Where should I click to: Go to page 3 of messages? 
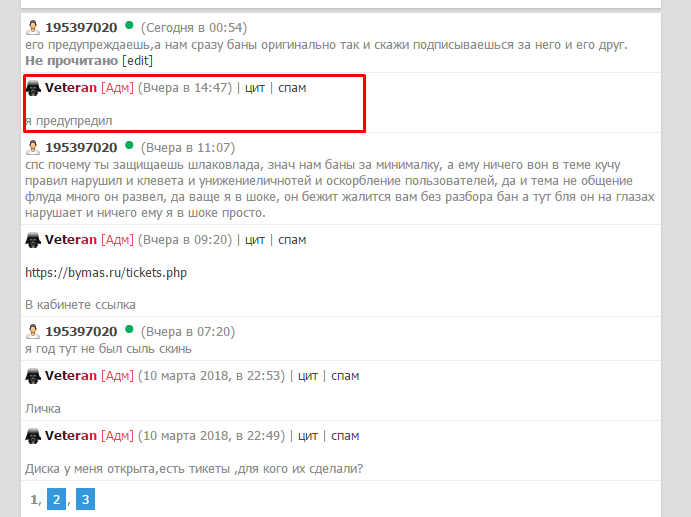[85, 499]
